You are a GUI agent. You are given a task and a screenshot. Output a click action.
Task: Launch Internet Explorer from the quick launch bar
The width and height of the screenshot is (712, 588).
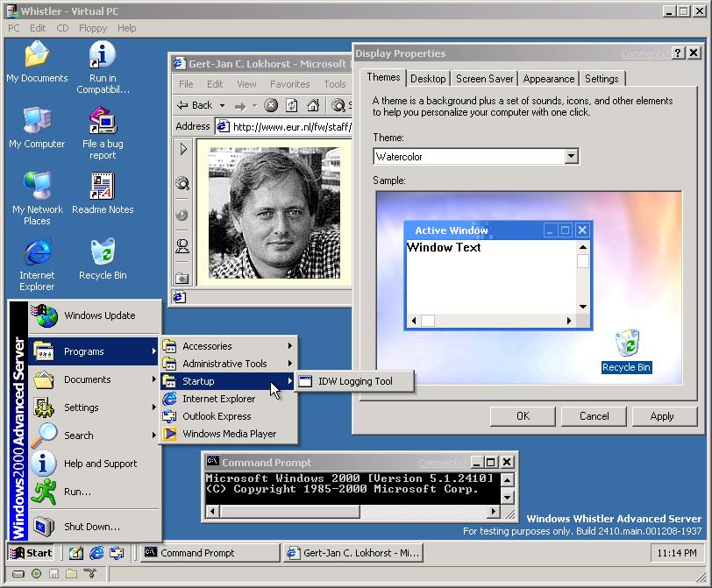(96, 553)
